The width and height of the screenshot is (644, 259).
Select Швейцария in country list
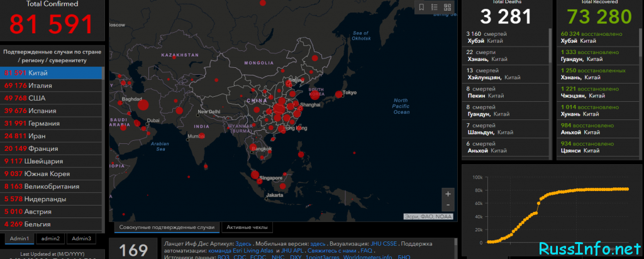point(51,162)
